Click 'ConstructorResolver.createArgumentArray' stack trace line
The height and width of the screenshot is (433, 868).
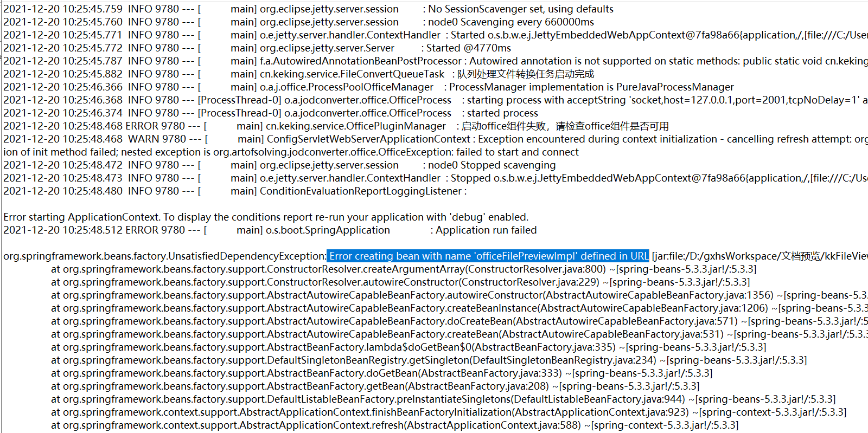click(404, 269)
